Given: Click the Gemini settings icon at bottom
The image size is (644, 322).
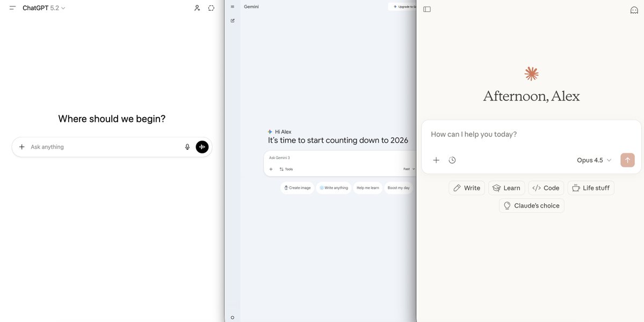Looking at the screenshot, I should coord(233,318).
